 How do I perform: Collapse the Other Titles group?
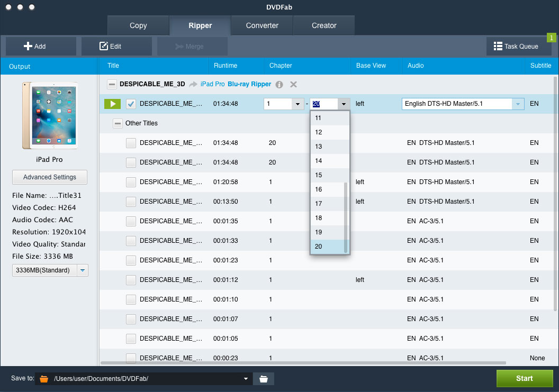point(118,123)
